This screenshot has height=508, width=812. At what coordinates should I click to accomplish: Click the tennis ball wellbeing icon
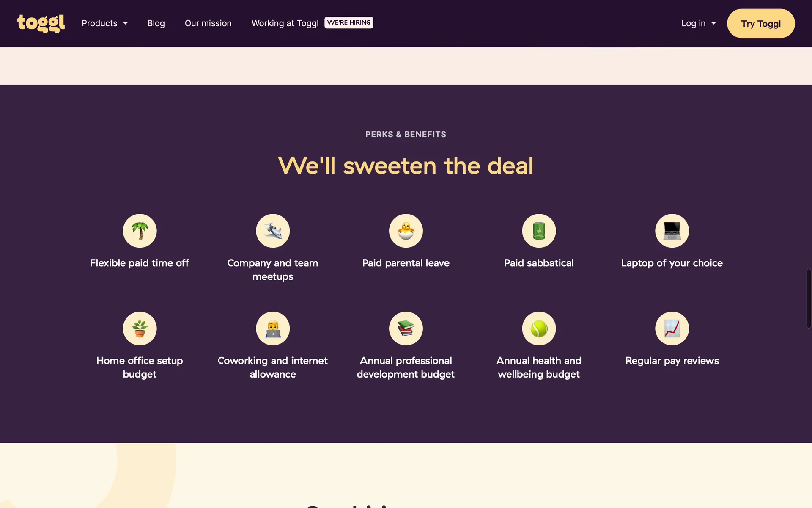[x=539, y=329]
